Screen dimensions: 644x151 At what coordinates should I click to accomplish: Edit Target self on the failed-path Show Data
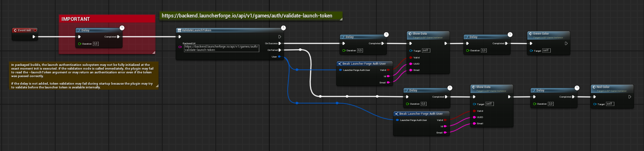point(490,104)
